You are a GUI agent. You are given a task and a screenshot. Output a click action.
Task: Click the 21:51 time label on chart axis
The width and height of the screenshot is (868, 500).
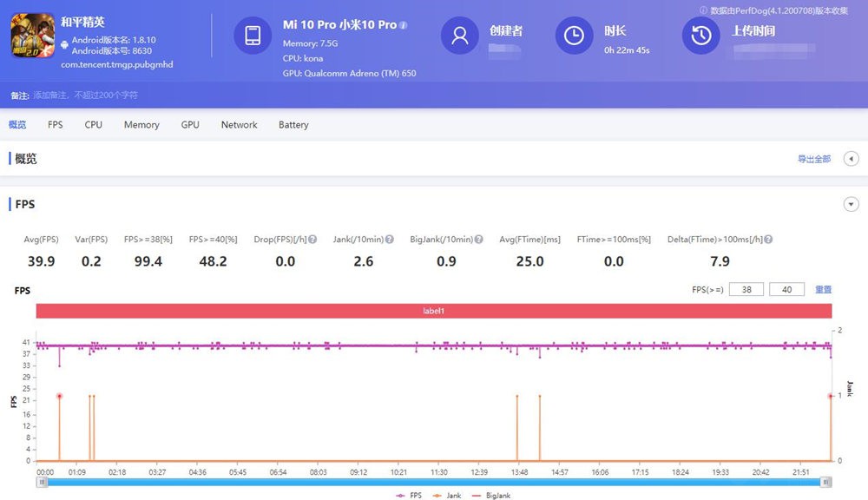coord(800,472)
